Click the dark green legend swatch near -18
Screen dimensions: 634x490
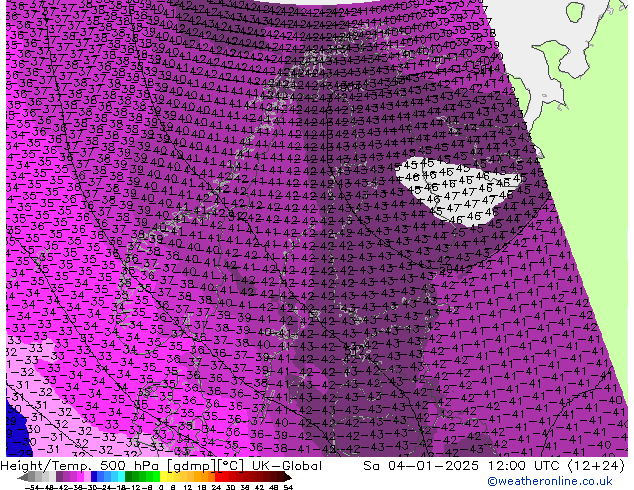pyautogui.click(x=129, y=477)
